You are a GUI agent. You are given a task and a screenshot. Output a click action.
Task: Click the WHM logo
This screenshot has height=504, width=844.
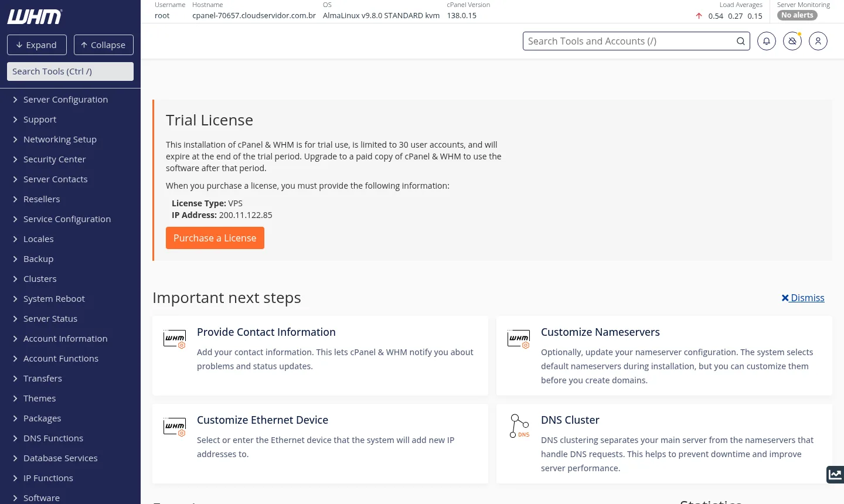tap(35, 17)
